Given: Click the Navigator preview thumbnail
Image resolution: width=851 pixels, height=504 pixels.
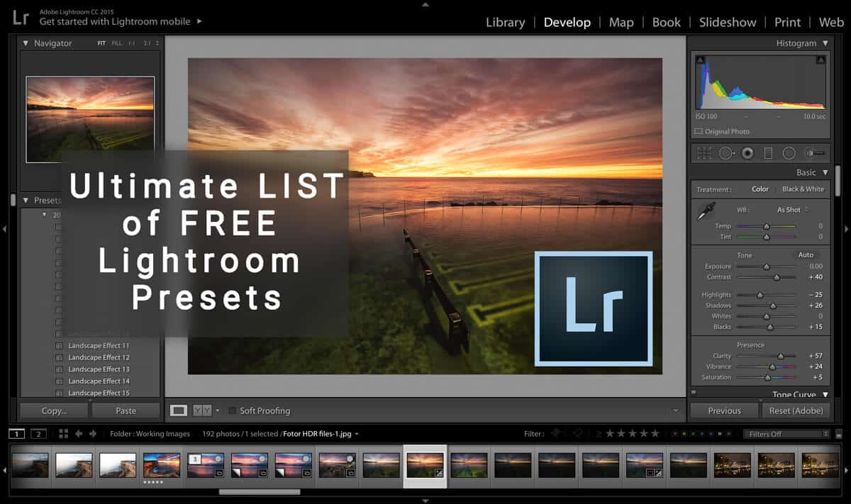Looking at the screenshot, I should 90,120.
